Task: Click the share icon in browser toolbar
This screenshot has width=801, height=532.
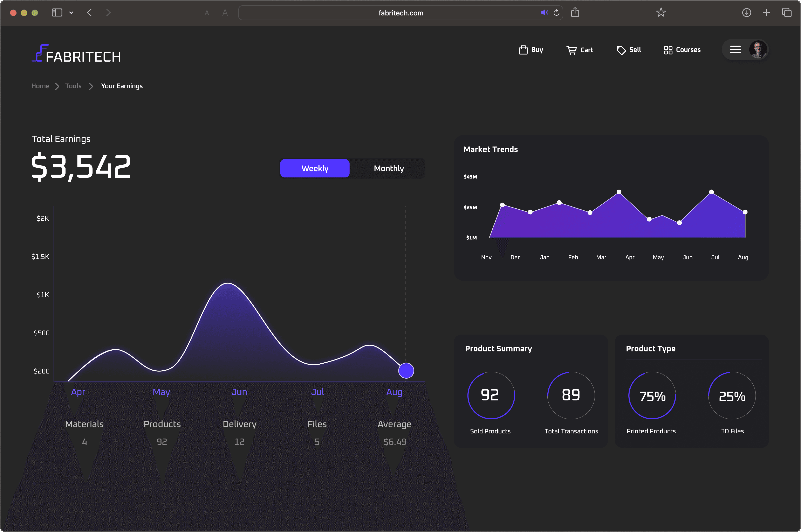Action: point(575,13)
